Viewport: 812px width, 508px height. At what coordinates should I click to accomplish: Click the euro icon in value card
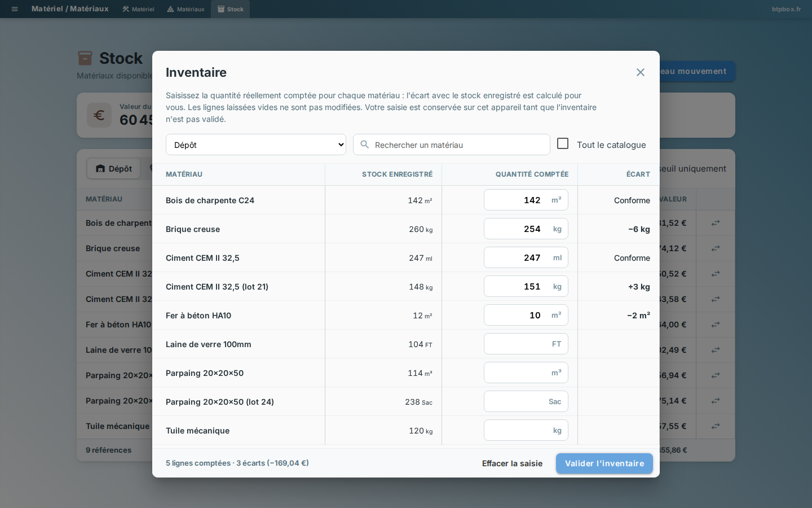click(x=99, y=115)
